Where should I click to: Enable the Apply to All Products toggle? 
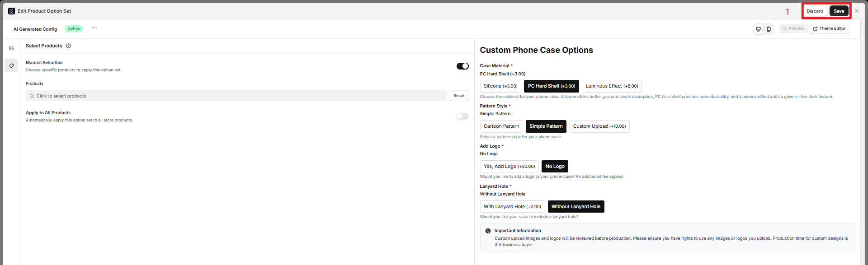click(462, 116)
